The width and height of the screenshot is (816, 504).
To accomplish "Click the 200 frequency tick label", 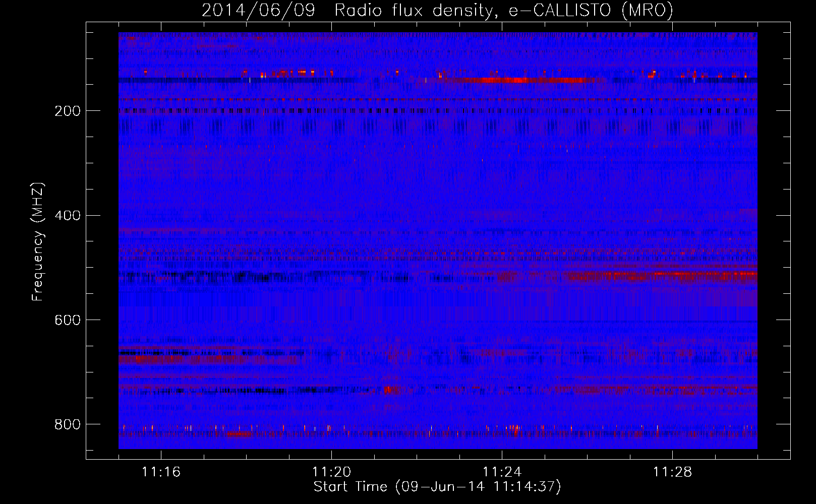I will (68, 111).
